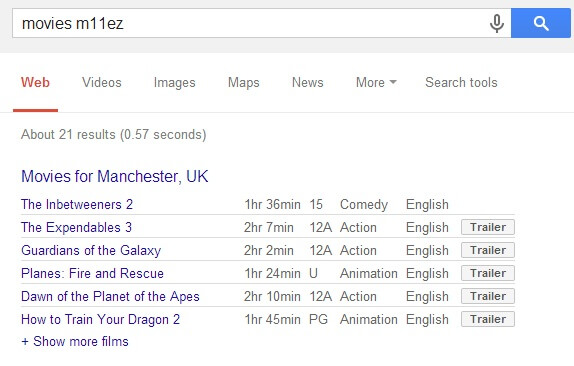
Task: Select the Web tab
Action: (x=35, y=82)
